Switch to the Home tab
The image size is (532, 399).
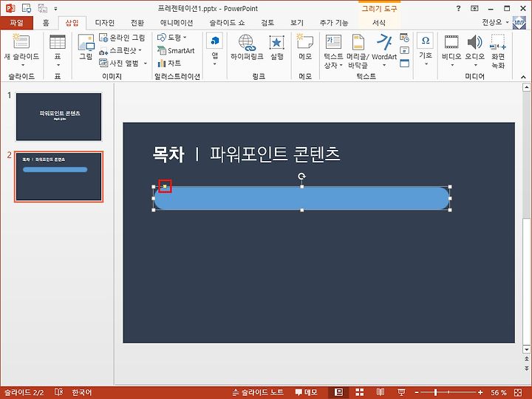click(46, 23)
